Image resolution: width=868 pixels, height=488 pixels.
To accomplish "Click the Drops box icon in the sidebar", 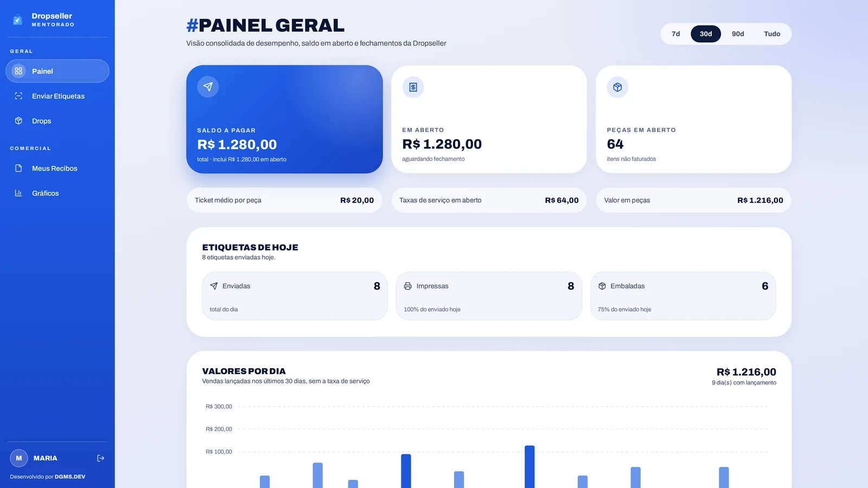I will [18, 121].
